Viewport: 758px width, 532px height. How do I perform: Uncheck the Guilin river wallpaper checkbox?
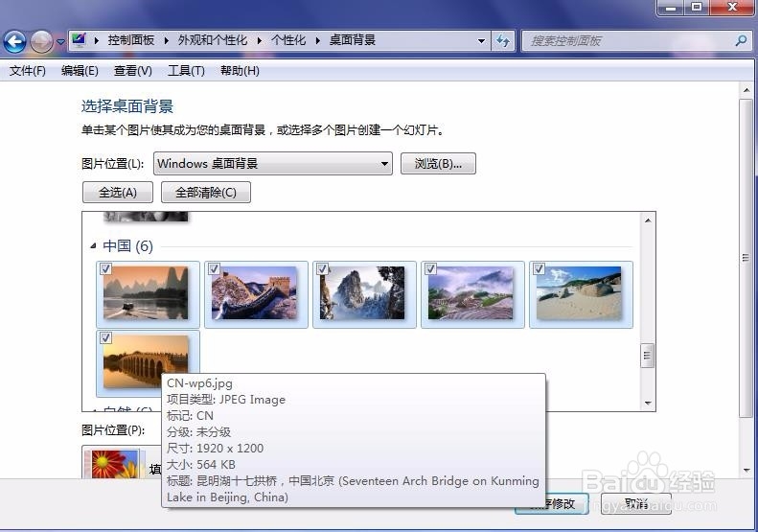pyautogui.click(x=105, y=268)
